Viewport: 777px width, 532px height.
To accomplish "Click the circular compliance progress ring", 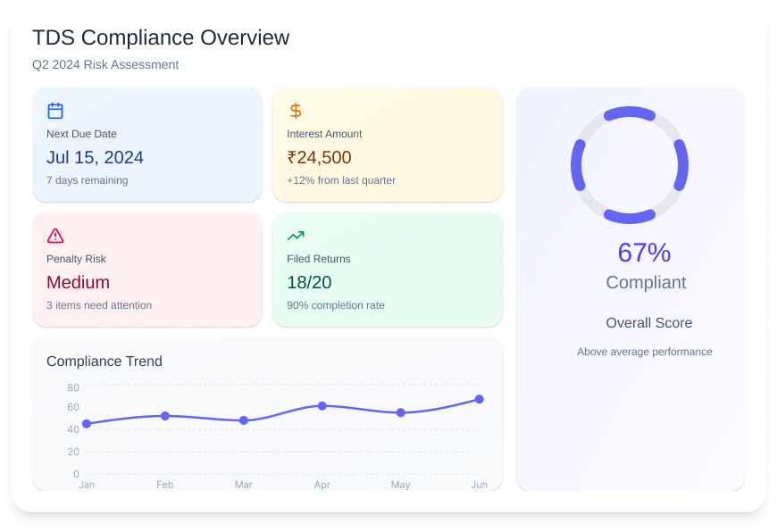I will (630, 165).
